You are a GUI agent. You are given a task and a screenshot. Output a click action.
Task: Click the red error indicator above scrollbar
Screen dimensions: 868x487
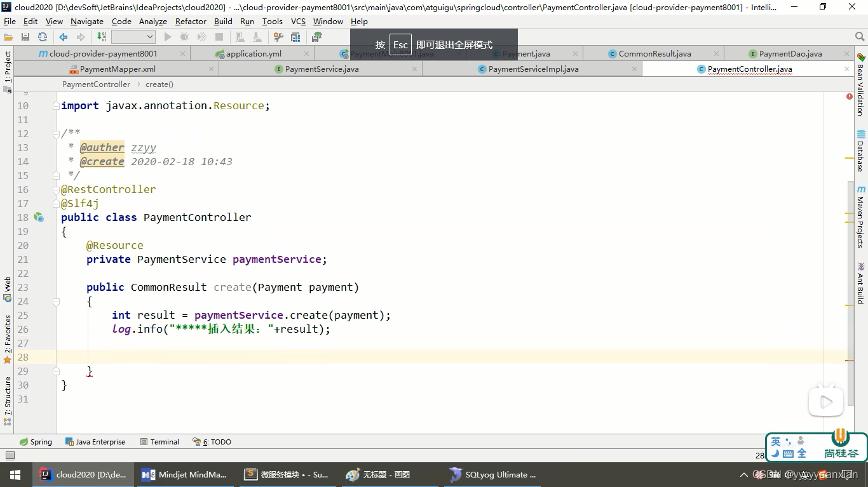(850, 97)
